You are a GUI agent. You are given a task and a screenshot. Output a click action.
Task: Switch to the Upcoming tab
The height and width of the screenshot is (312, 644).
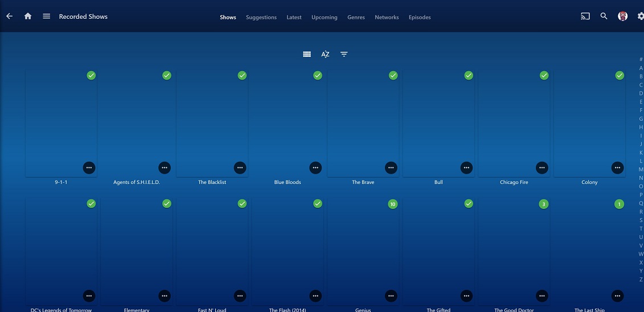[325, 17]
